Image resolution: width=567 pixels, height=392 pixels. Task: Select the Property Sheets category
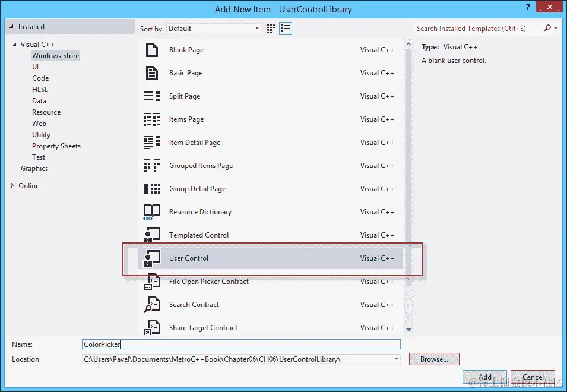point(56,146)
